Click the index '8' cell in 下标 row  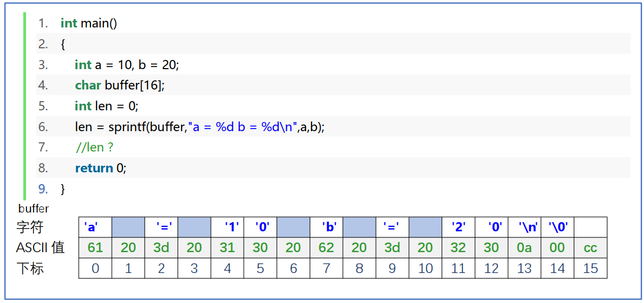(359, 268)
